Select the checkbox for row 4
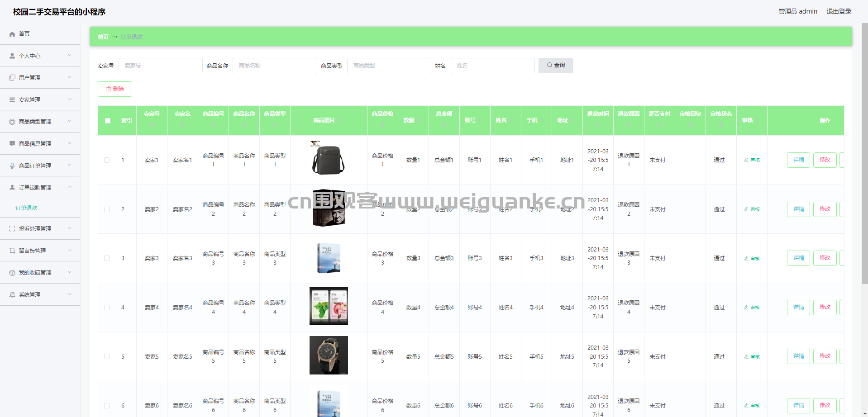 coord(107,308)
